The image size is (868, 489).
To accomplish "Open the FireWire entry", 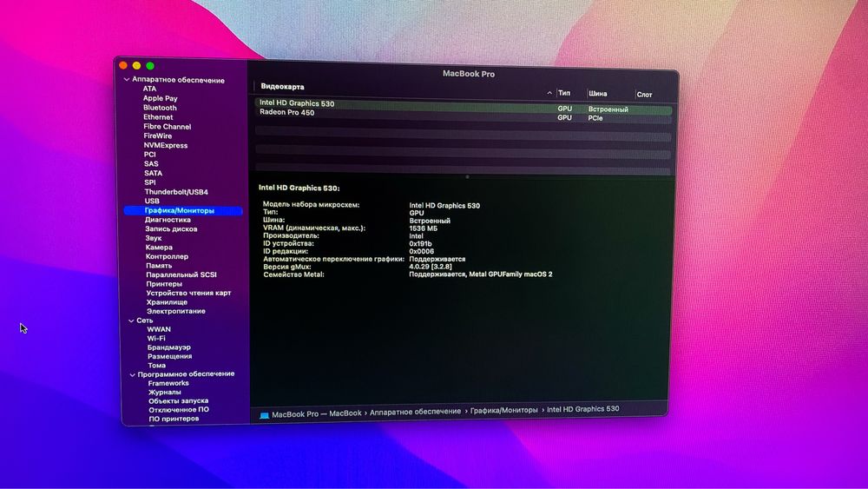I will (x=158, y=135).
